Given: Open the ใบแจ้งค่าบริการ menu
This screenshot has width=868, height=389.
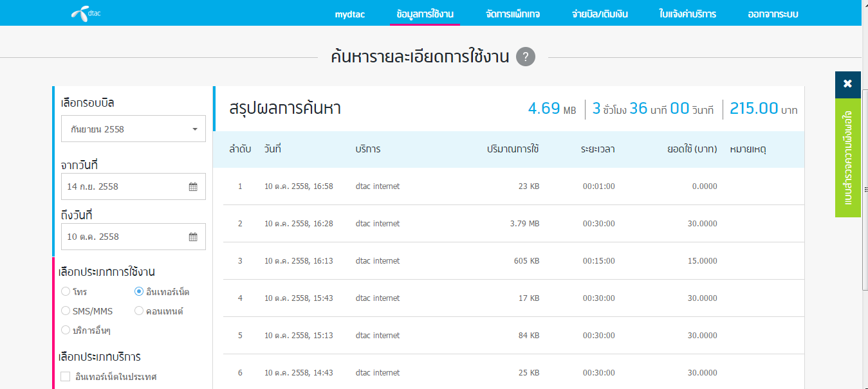Looking at the screenshot, I should 688,14.
